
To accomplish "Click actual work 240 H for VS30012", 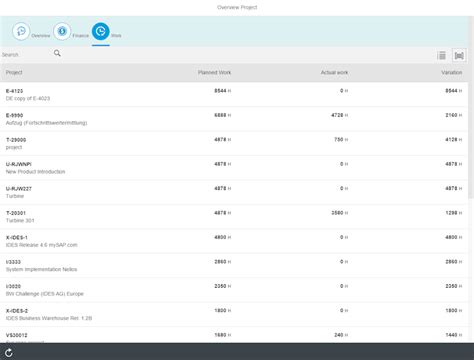I will coord(341,335).
